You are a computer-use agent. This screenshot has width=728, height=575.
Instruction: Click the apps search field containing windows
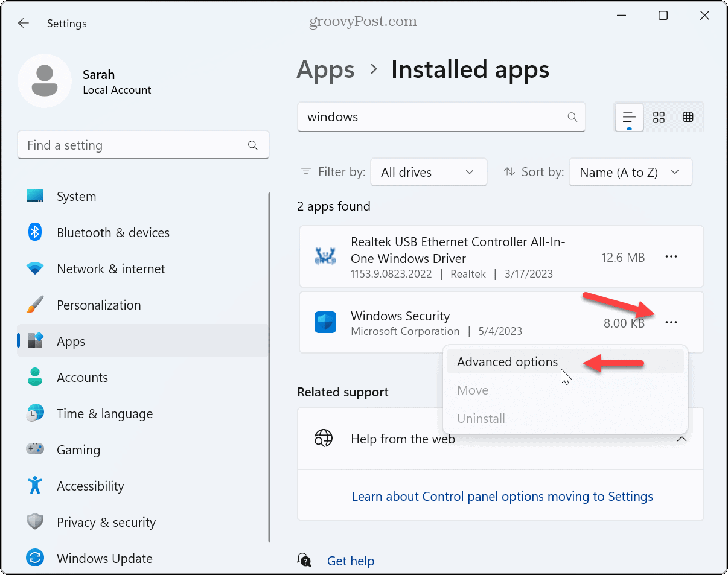coord(441,117)
